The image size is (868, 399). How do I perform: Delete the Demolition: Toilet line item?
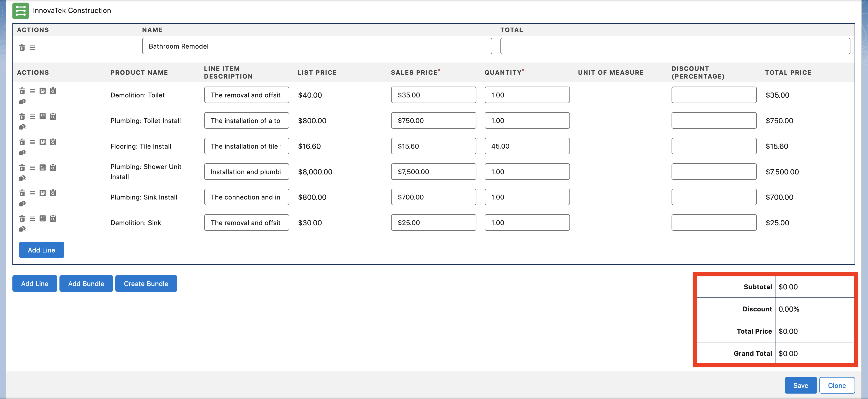[x=22, y=91]
